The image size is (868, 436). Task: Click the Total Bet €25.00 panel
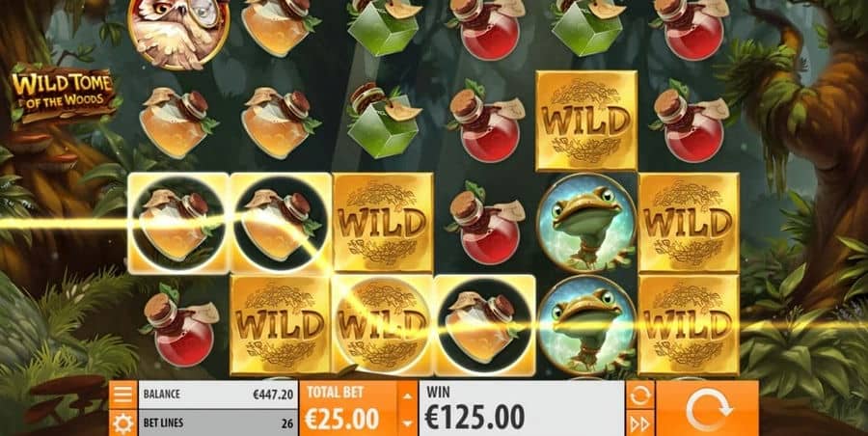click(348, 408)
